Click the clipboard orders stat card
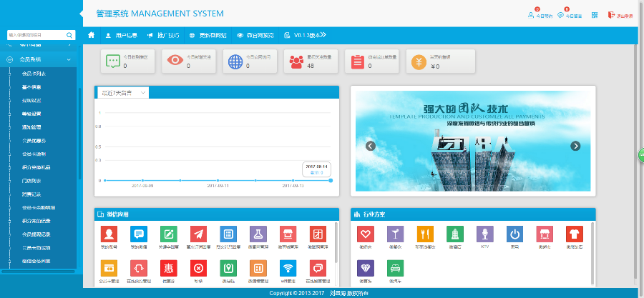This screenshot has width=644, height=298. tap(372, 61)
